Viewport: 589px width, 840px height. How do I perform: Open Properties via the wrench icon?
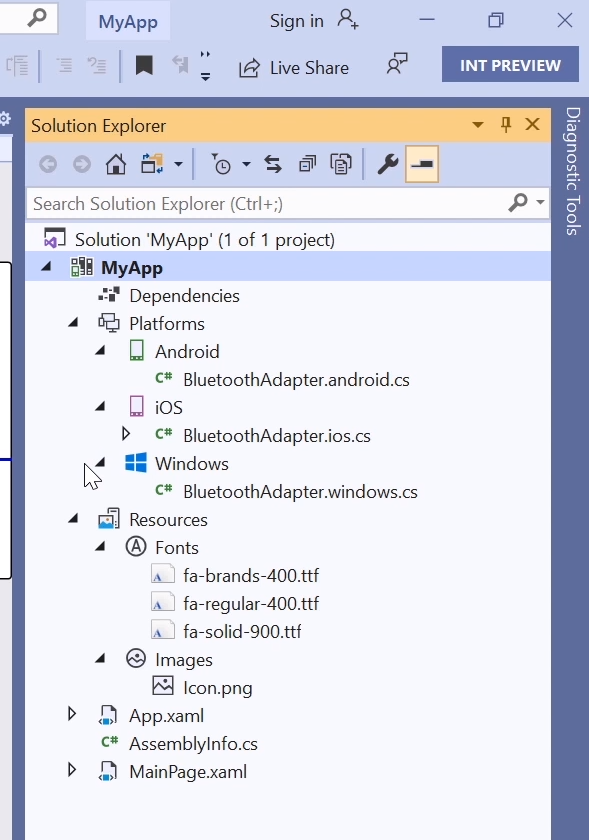pos(387,164)
